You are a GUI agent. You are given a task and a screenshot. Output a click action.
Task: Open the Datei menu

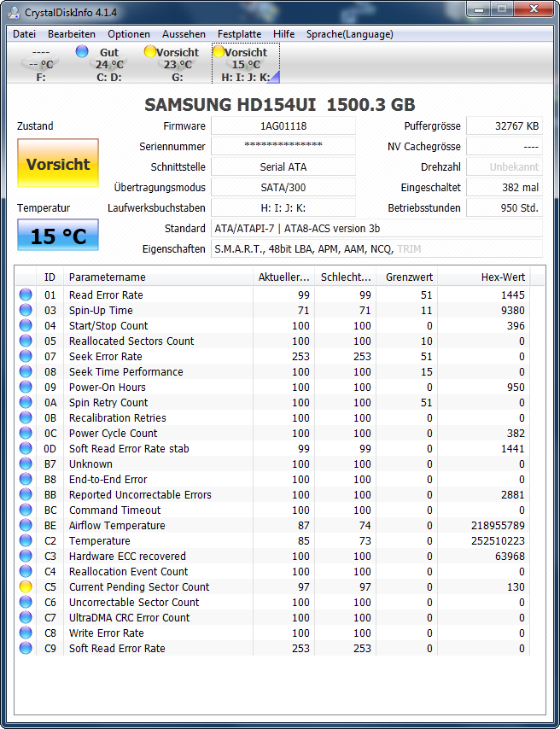[x=24, y=34]
